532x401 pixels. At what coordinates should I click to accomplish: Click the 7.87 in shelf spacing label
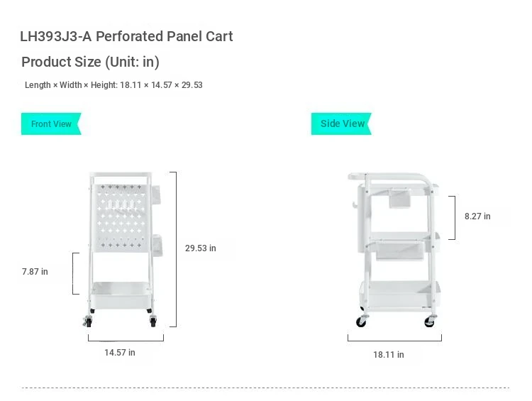[x=35, y=272]
